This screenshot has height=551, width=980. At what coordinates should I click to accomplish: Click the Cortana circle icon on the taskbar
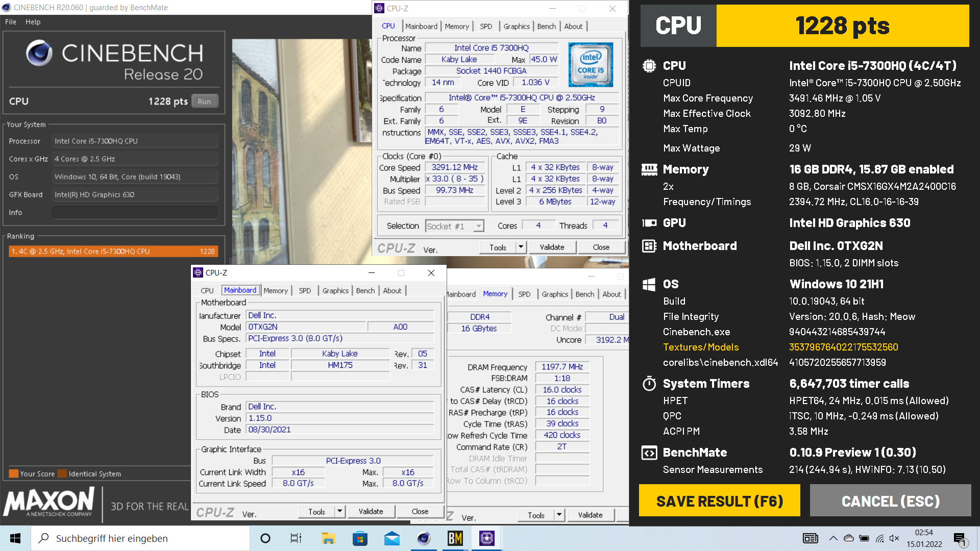click(x=265, y=538)
